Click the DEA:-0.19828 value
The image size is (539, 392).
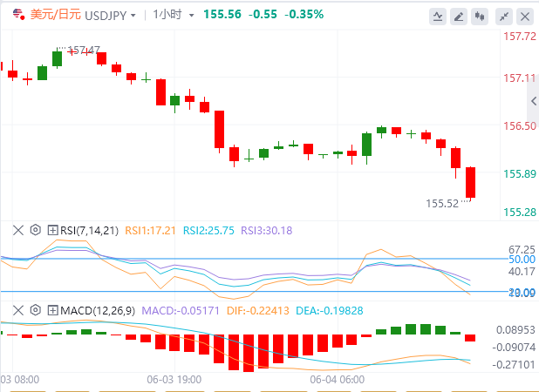click(x=330, y=311)
